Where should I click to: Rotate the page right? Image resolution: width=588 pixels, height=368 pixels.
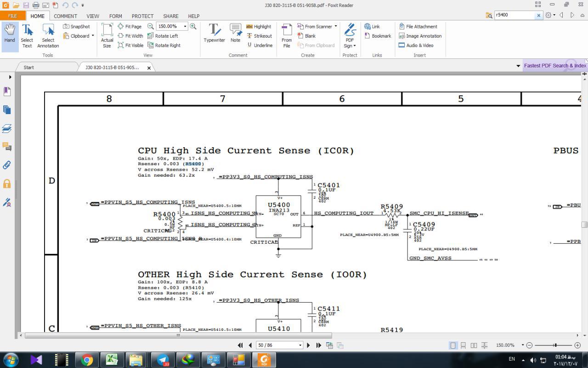point(164,46)
